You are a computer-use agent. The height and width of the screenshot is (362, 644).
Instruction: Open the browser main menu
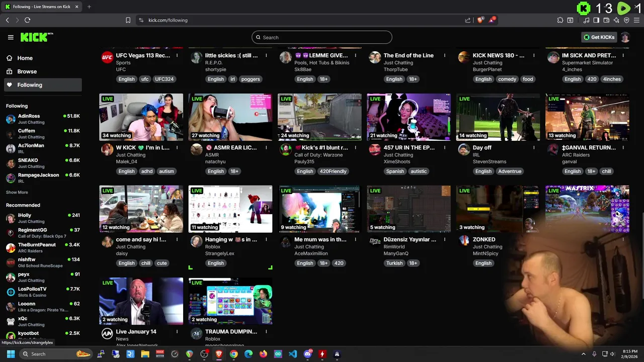(637, 20)
